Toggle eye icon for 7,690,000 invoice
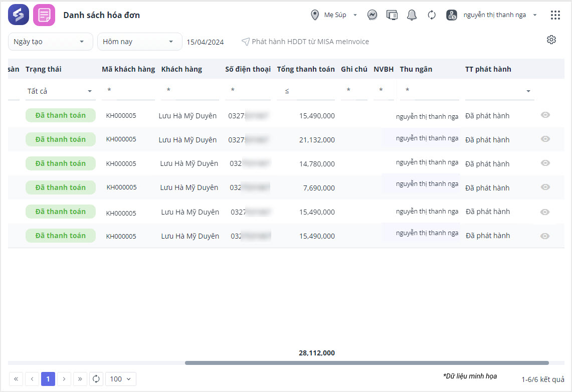 (x=545, y=187)
